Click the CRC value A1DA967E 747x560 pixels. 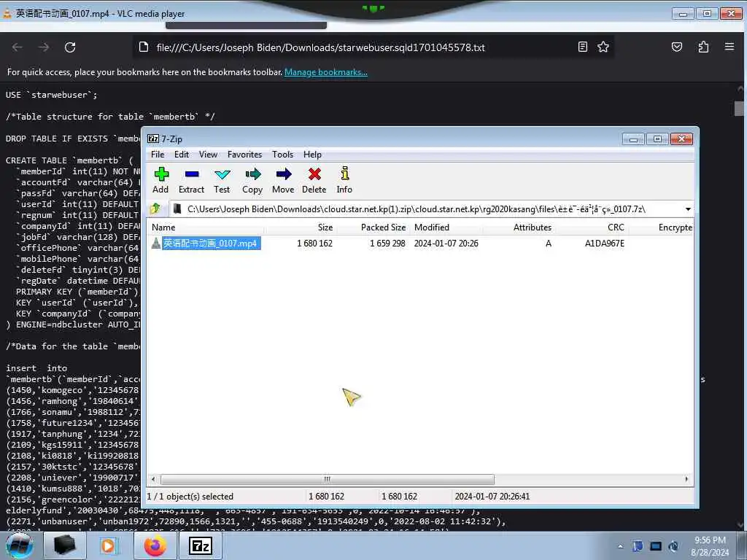(x=604, y=244)
